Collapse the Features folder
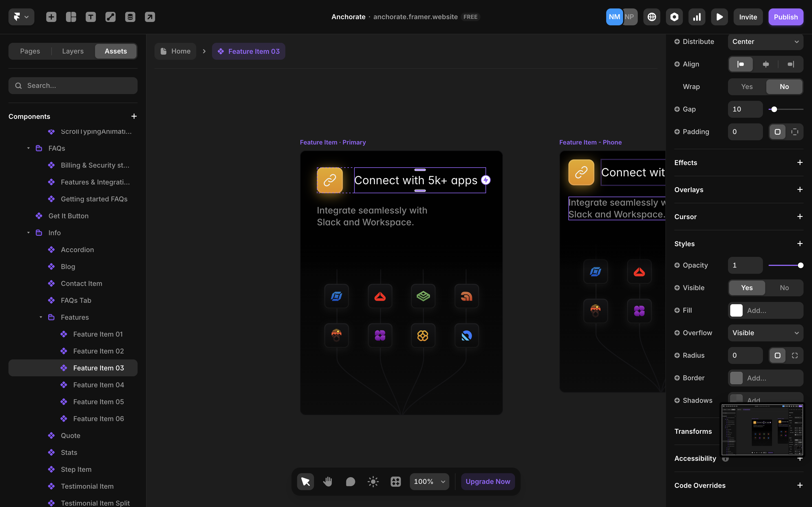Image resolution: width=812 pixels, height=507 pixels. pos(41,317)
